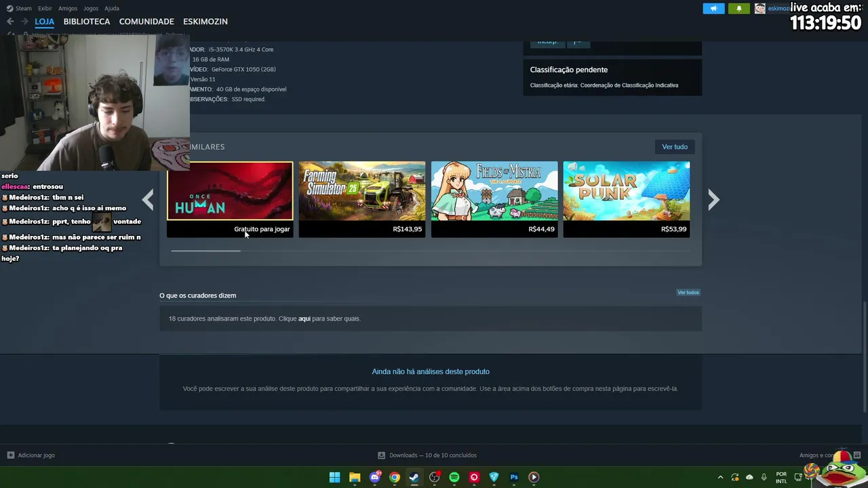Click the POR INTL language indicator
868x488 pixels.
tap(781, 477)
